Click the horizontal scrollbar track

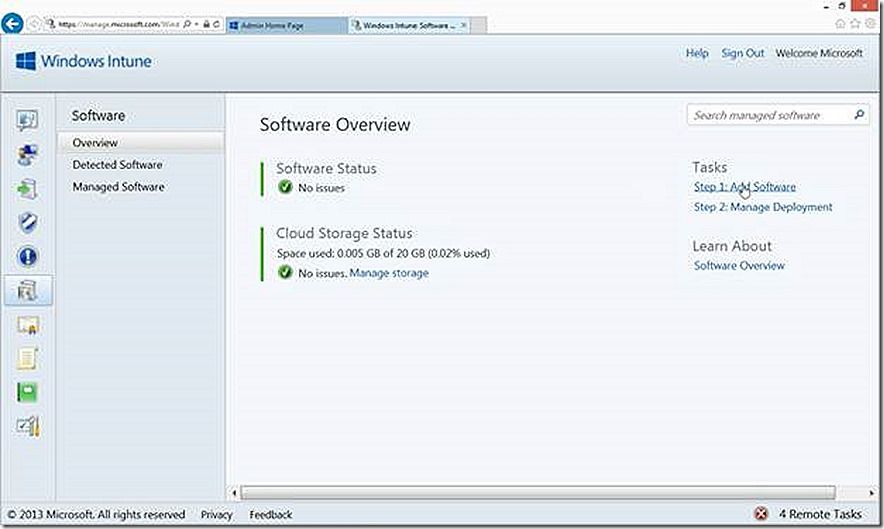(x=538, y=492)
